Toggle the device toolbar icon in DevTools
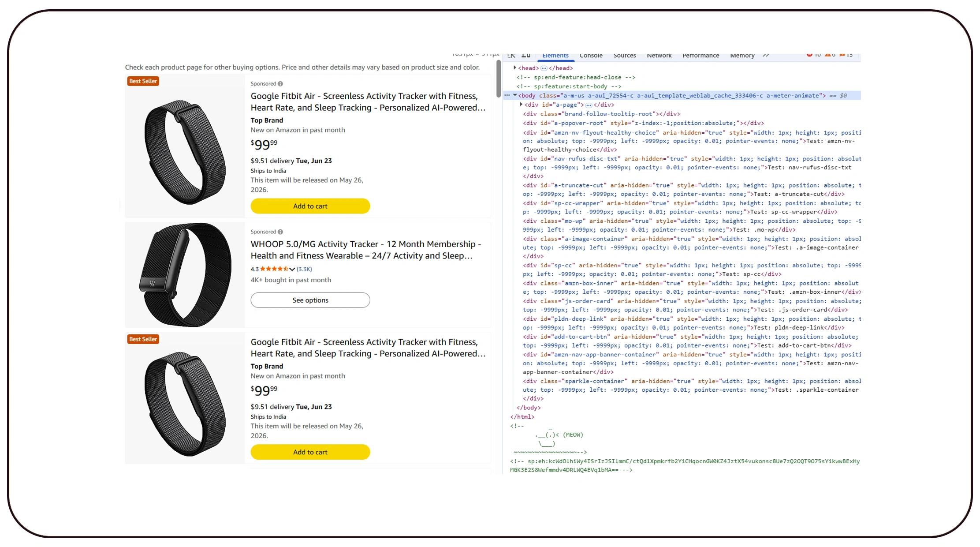The width and height of the screenshot is (980, 547). coord(526,56)
